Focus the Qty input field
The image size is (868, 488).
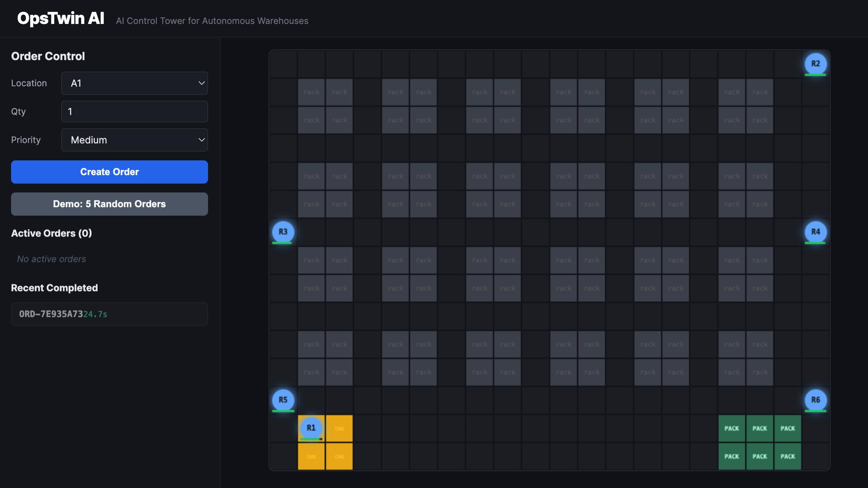(134, 112)
